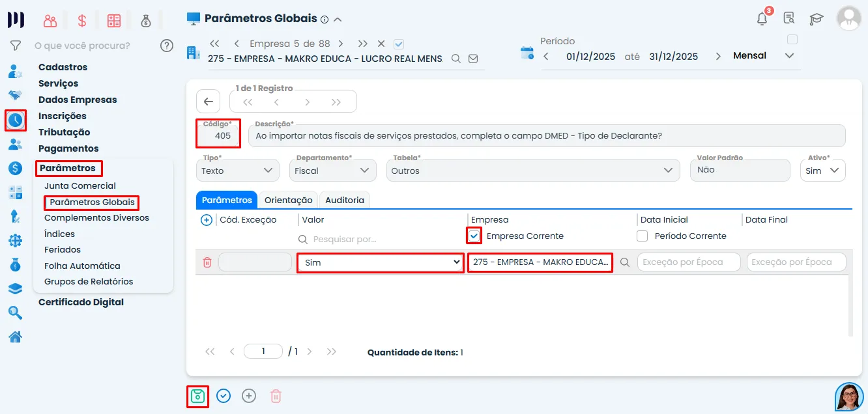
Task: Toggle the Empresa Corrente checkbox
Action: click(474, 236)
